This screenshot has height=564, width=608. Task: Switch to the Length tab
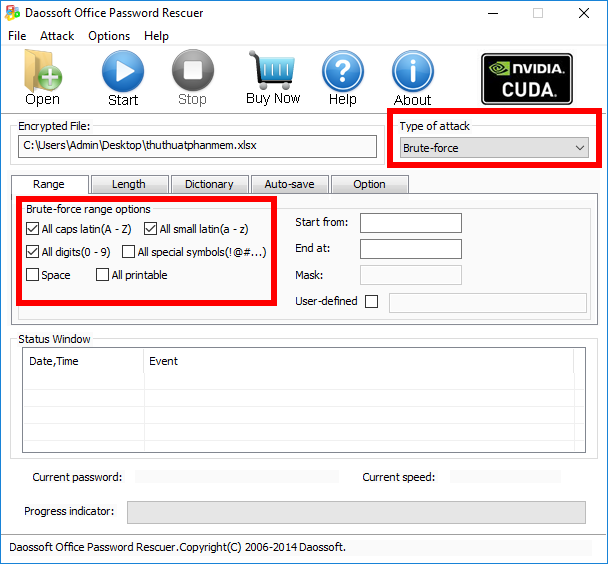(129, 184)
